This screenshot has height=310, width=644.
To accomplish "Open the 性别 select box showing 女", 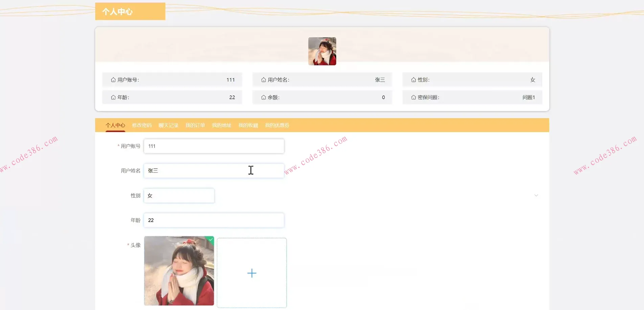I will coord(179,196).
